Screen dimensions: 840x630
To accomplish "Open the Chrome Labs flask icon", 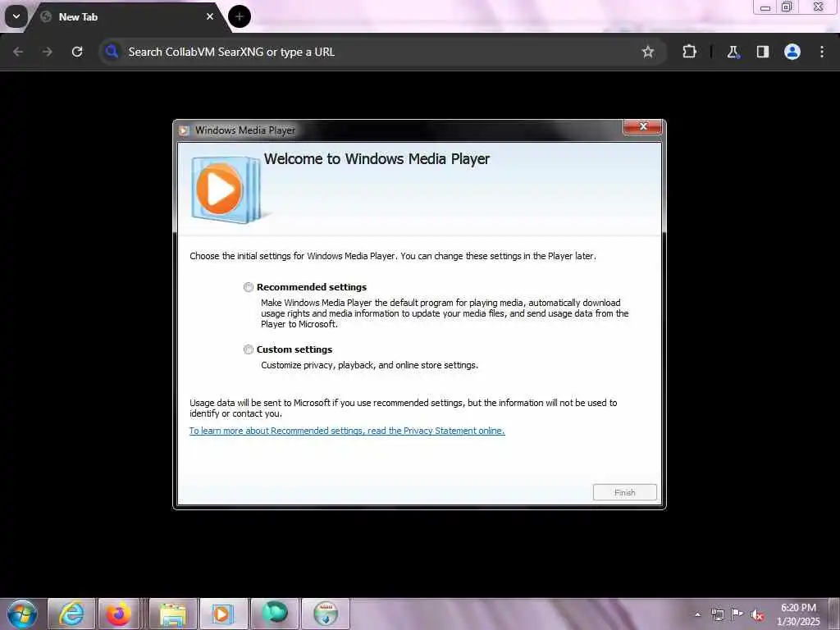I will (733, 52).
